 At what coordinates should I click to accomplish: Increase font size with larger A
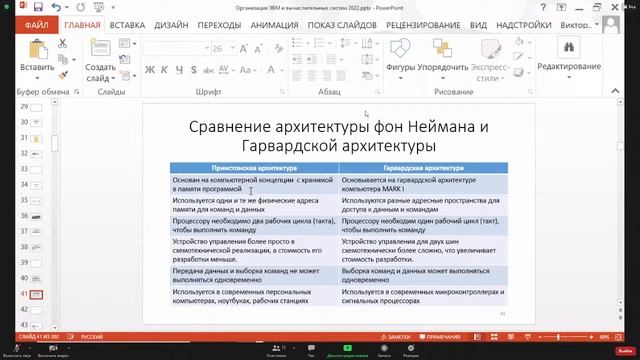(x=244, y=49)
